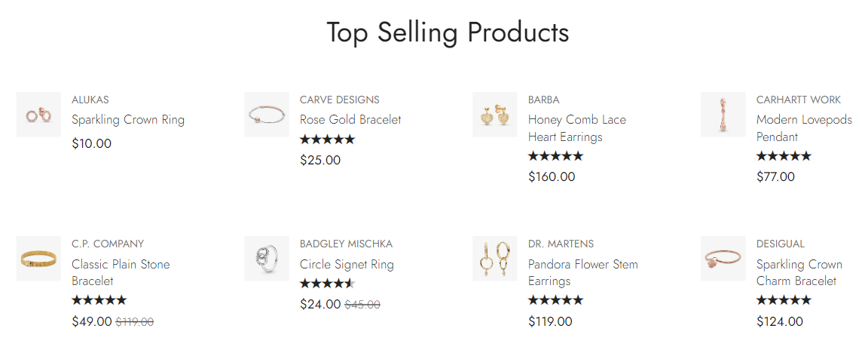Click the Rose Gold Bracelet title
Viewport: 868px width, 362px height.
coord(350,120)
